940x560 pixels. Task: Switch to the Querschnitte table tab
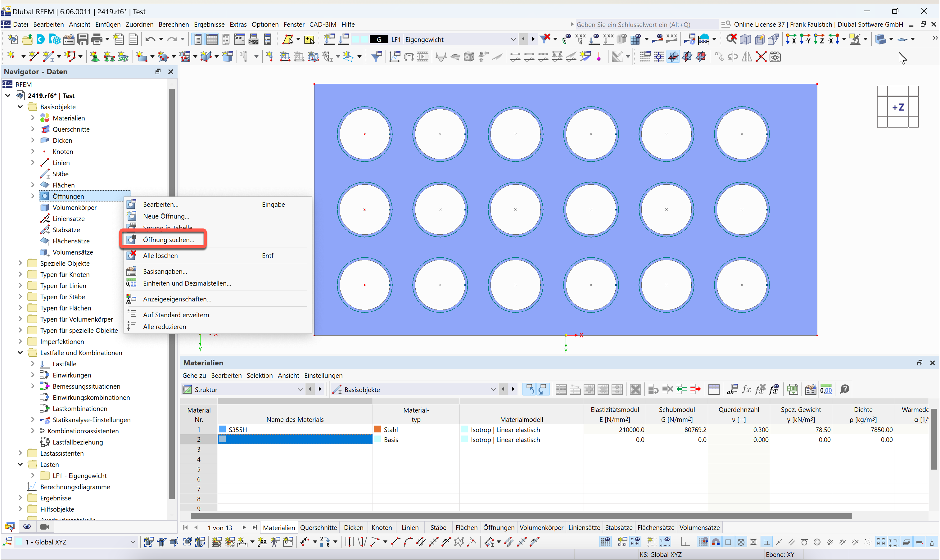click(319, 527)
